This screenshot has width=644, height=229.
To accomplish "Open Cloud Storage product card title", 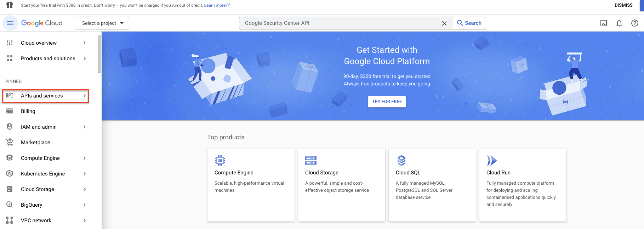I will [322, 173].
